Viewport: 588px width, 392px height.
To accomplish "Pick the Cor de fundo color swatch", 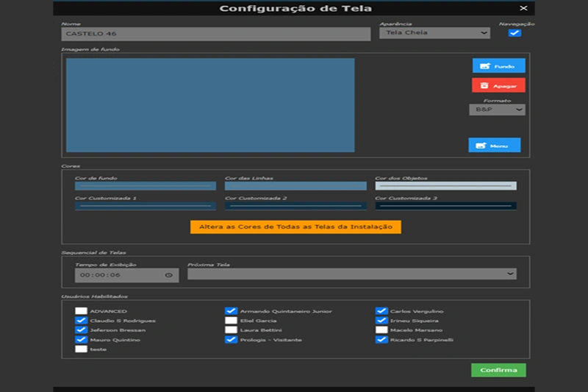I will point(146,186).
